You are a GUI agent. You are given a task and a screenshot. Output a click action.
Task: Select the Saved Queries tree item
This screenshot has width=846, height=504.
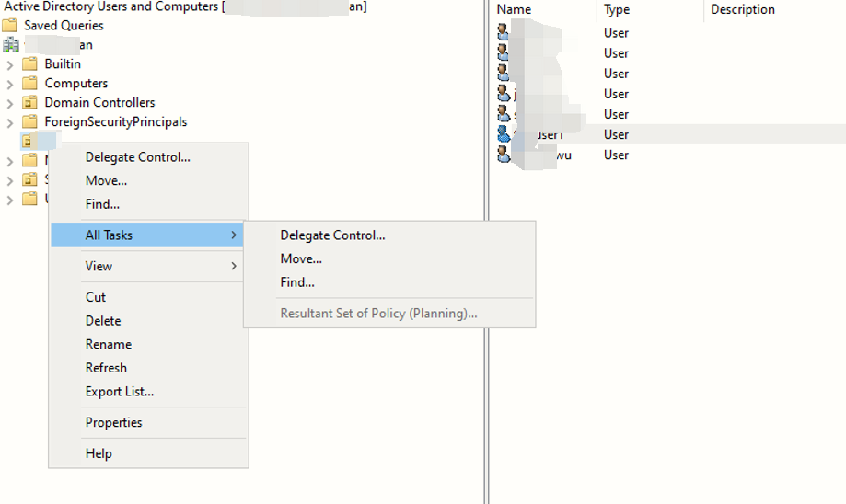pyautogui.click(x=64, y=26)
